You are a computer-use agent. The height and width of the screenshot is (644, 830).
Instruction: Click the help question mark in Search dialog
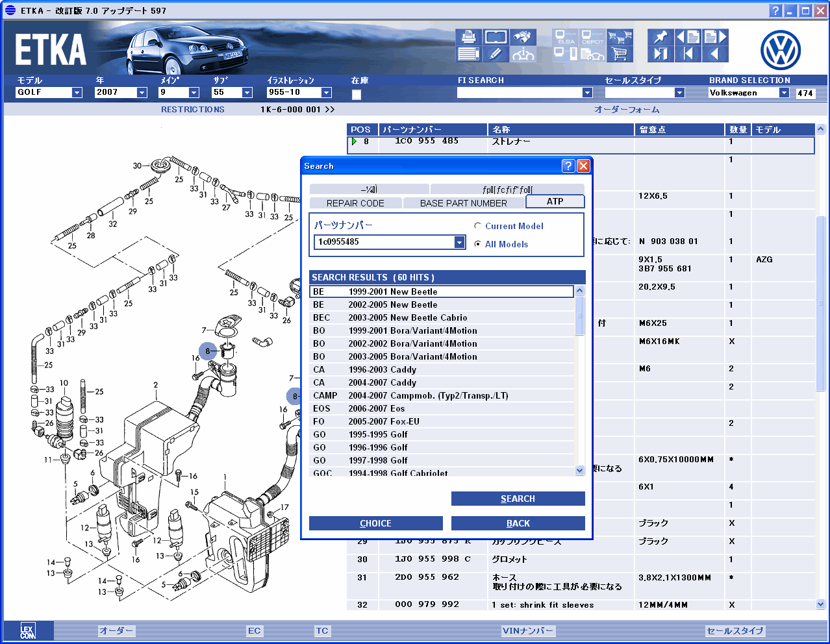(x=568, y=166)
